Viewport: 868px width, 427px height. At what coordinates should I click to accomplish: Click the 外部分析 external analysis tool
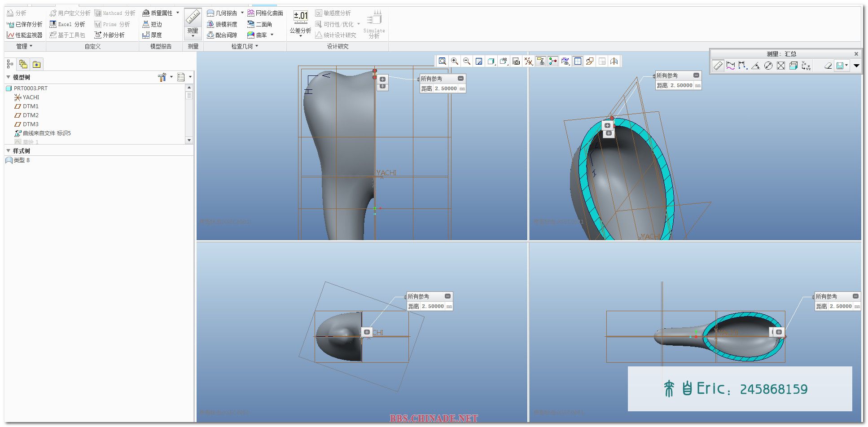click(110, 35)
